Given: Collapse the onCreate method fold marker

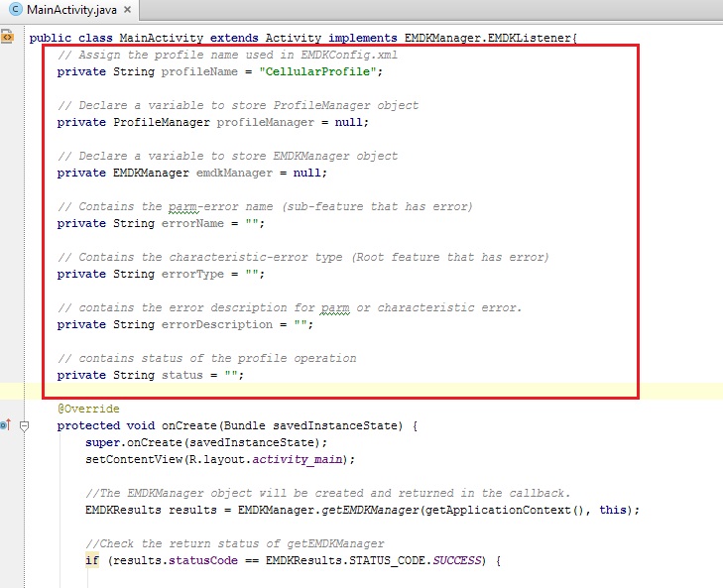Looking at the screenshot, I should pos(25,425).
